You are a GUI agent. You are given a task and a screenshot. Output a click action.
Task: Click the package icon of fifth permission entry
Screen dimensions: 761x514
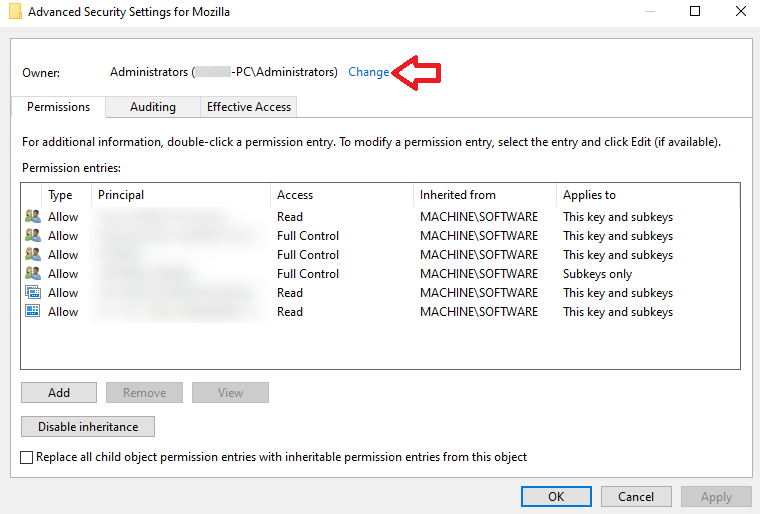(x=32, y=293)
